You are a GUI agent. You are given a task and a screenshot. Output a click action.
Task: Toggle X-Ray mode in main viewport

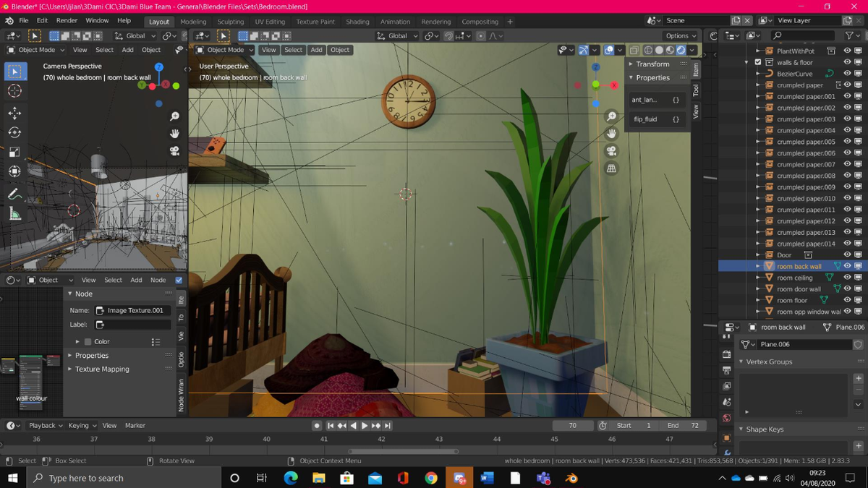pyautogui.click(x=634, y=50)
